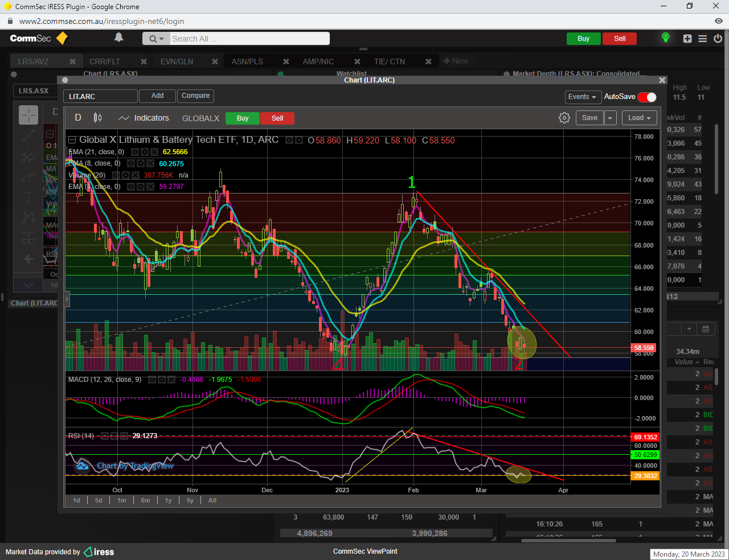Click the candlestick chart style icon
This screenshot has height=560, width=729.
pos(97,118)
